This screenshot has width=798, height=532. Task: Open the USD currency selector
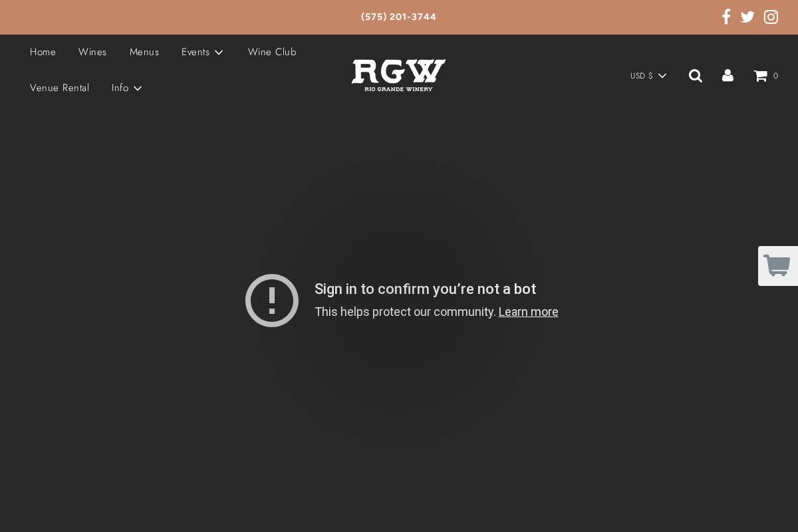pos(648,75)
